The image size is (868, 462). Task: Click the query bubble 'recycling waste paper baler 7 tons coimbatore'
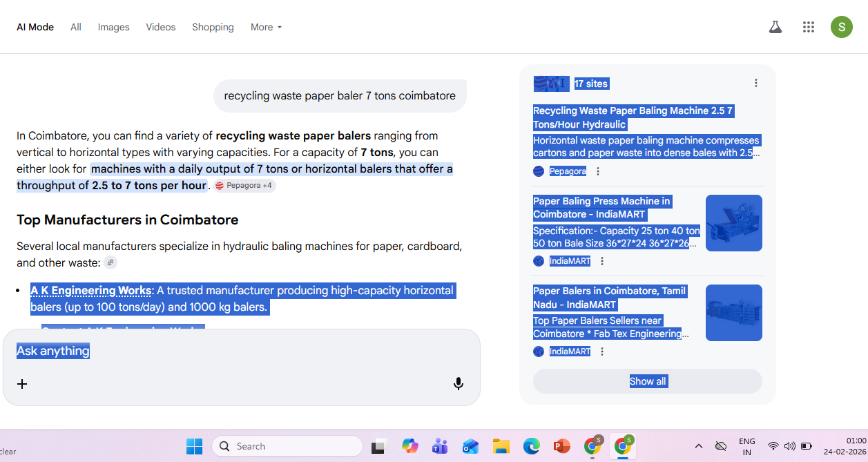coord(340,96)
